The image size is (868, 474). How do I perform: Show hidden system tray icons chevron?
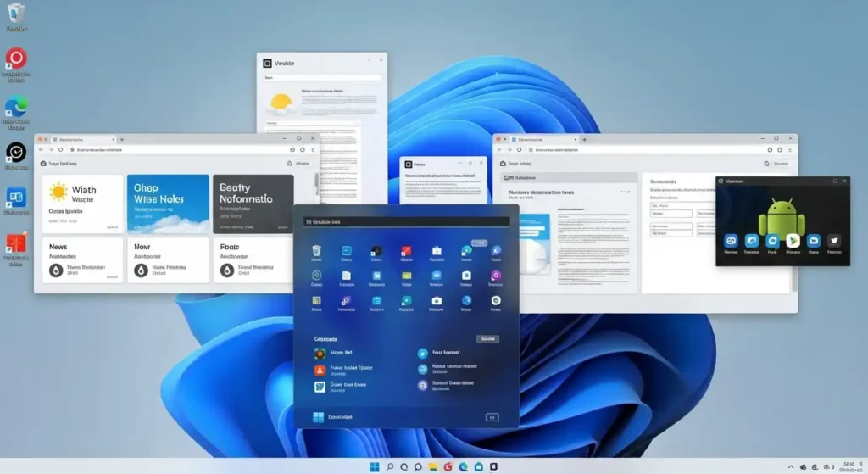click(x=791, y=467)
